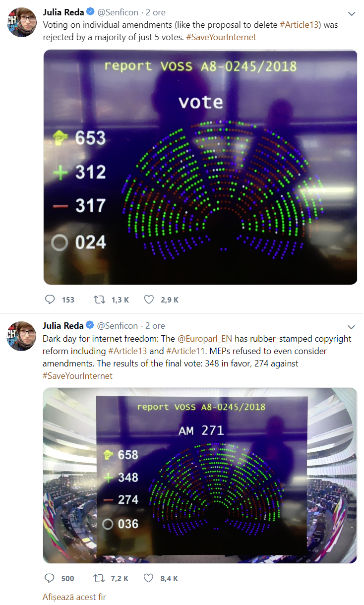The image size is (364, 605).
Task: Open the AM 271 results photo
Action: (200, 476)
